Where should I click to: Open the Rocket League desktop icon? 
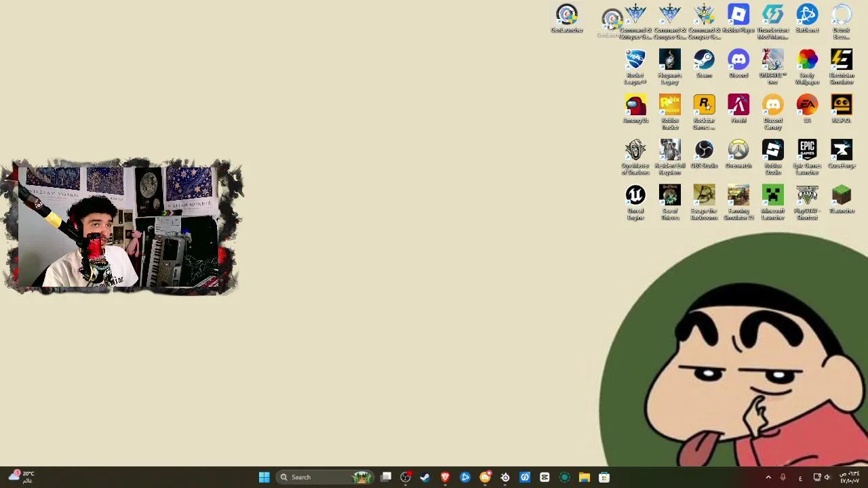click(635, 66)
